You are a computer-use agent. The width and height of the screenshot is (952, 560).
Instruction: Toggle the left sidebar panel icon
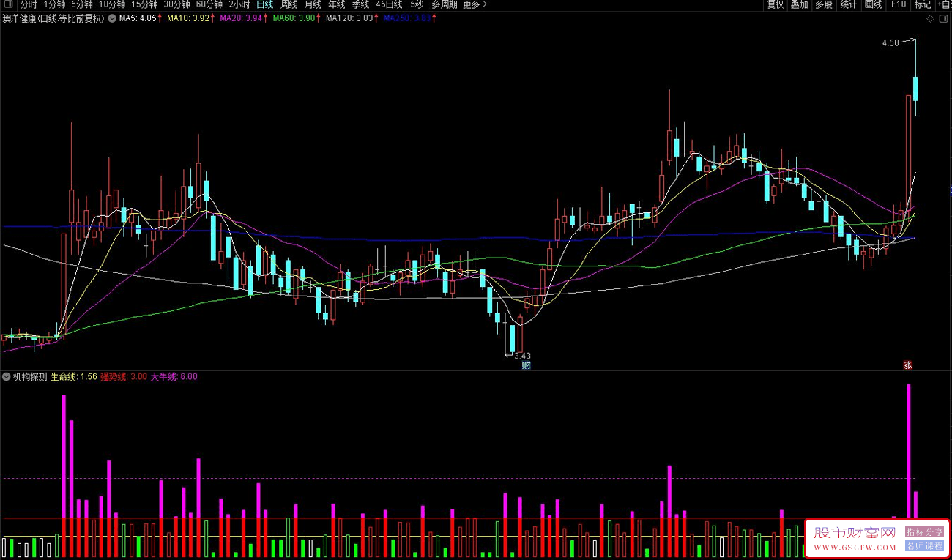coord(8,4)
